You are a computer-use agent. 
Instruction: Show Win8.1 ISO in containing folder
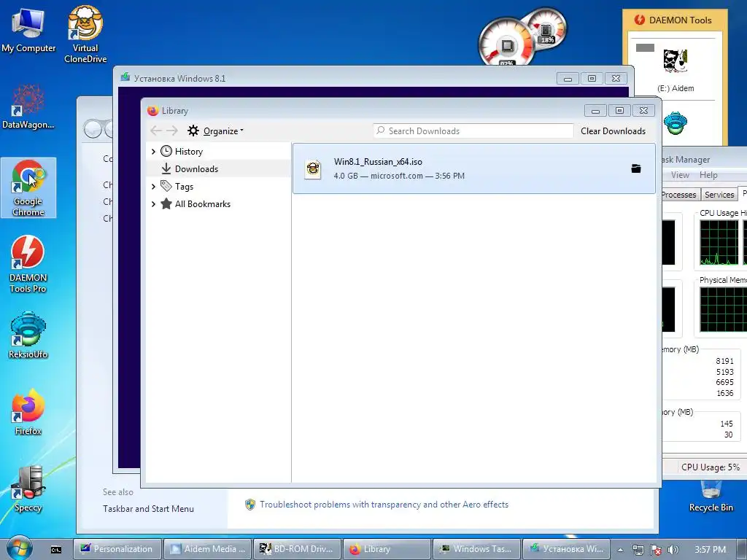click(636, 168)
